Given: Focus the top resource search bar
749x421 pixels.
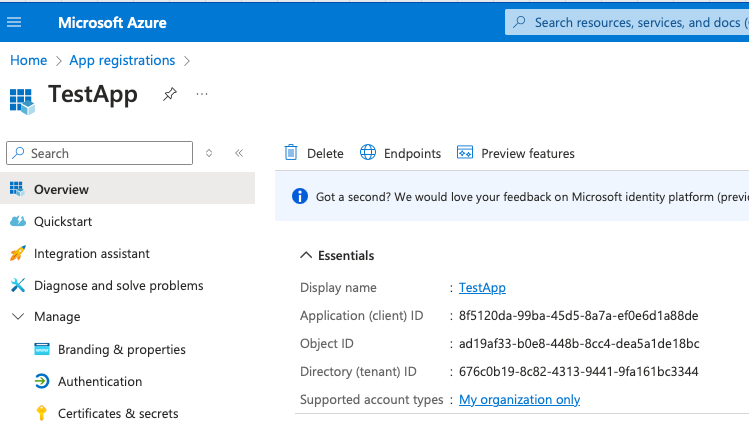Looking at the screenshot, I should point(627,22).
